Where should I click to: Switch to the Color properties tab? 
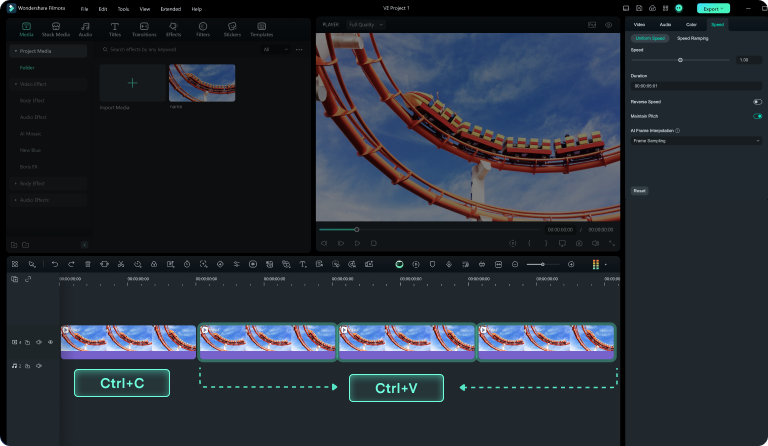point(691,24)
